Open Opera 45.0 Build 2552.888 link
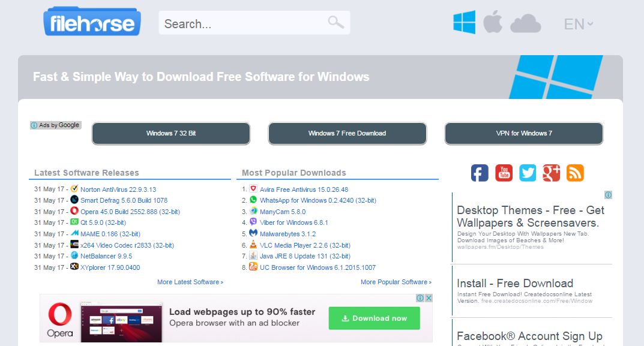The image size is (644, 346). 130,211
